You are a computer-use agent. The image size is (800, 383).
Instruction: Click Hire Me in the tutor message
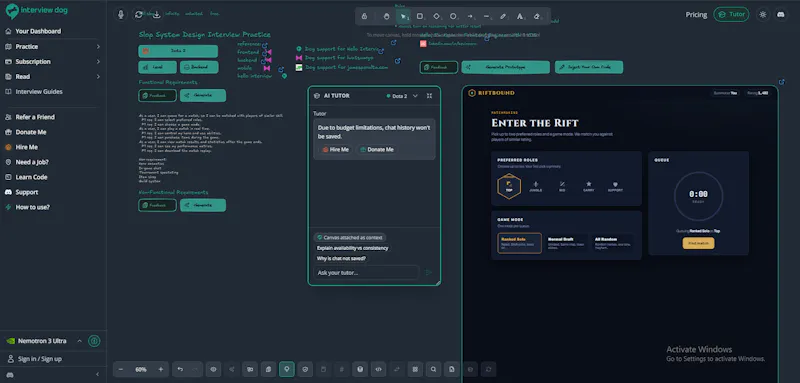click(x=336, y=149)
